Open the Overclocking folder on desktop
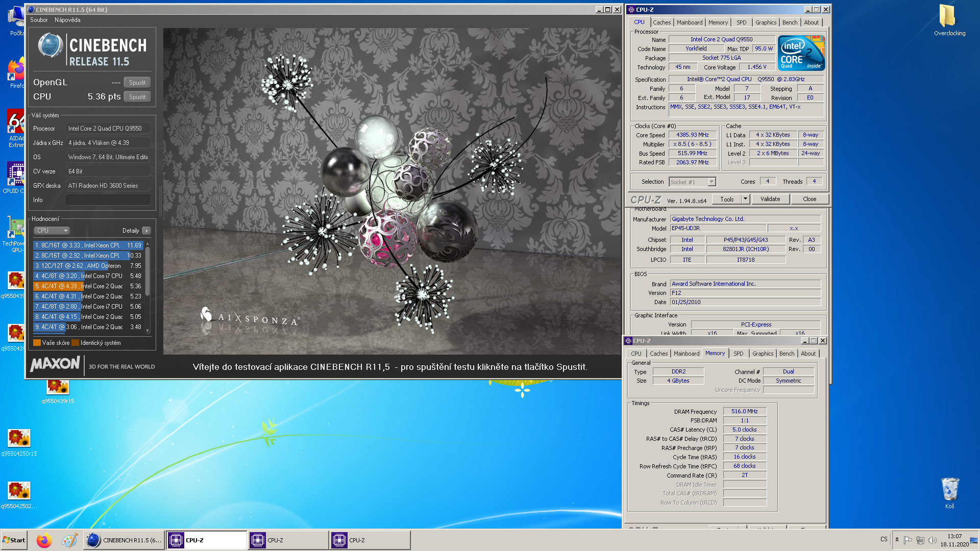This screenshot has height=551, width=980. [x=948, y=20]
